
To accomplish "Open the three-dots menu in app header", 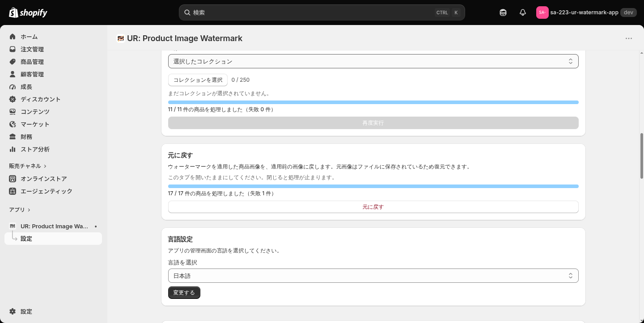I will point(629,38).
